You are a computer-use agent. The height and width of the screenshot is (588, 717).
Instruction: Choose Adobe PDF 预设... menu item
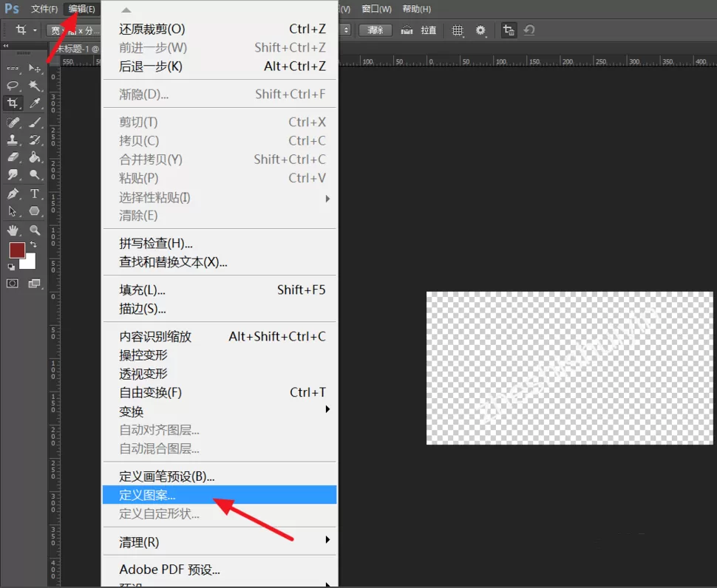pos(220,570)
